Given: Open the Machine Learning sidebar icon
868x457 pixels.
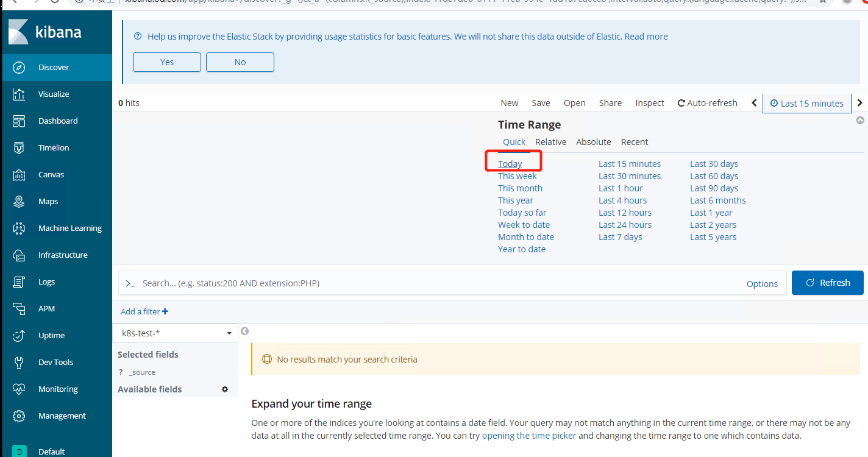Looking at the screenshot, I should tap(19, 228).
